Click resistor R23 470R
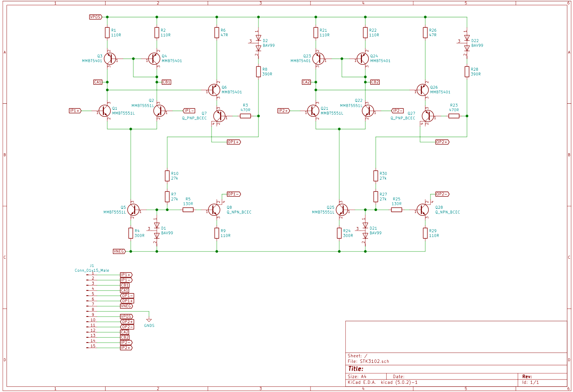Viewport: 573px width, 392px height. point(454,116)
